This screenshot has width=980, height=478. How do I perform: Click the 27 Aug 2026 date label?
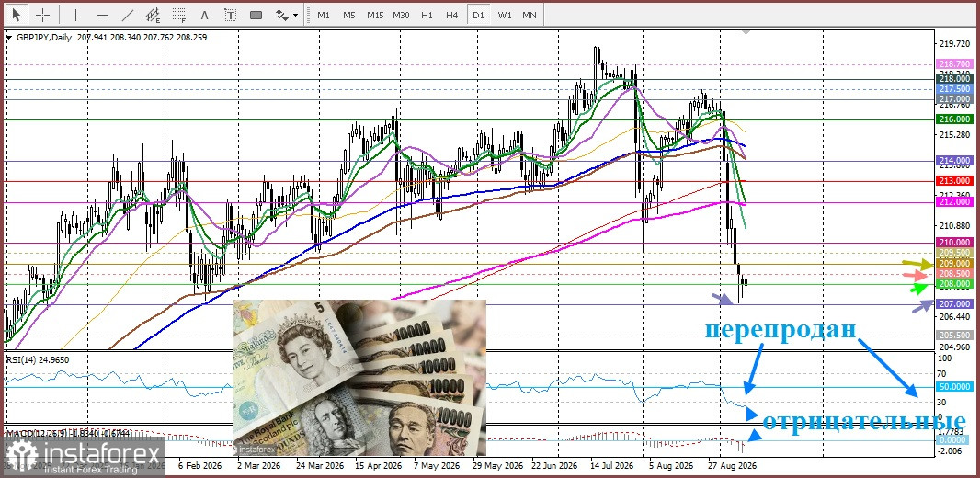[x=732, y=466]
